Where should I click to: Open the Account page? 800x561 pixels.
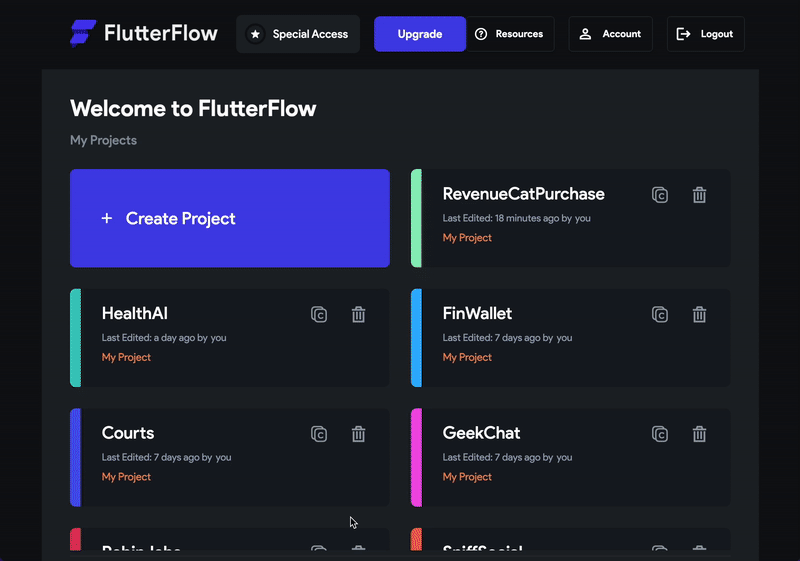pos(611,34)
